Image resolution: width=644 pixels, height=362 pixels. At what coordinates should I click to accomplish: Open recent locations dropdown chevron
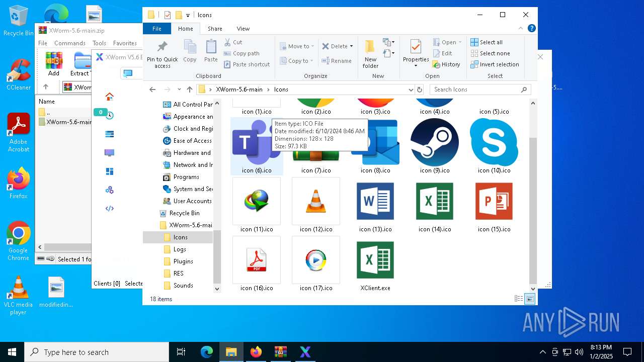(x=179, y=89)
